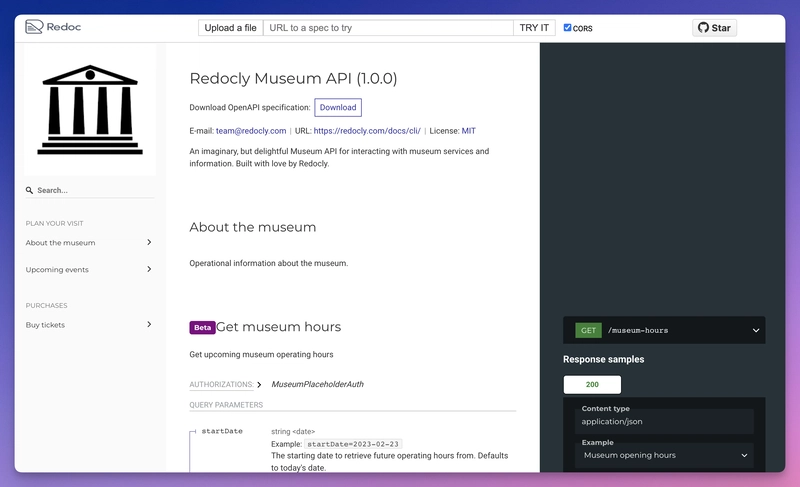This screenshot has width=800, height=487.
Task: Toggle the CORS checkbox
Action: pos(567,28)
